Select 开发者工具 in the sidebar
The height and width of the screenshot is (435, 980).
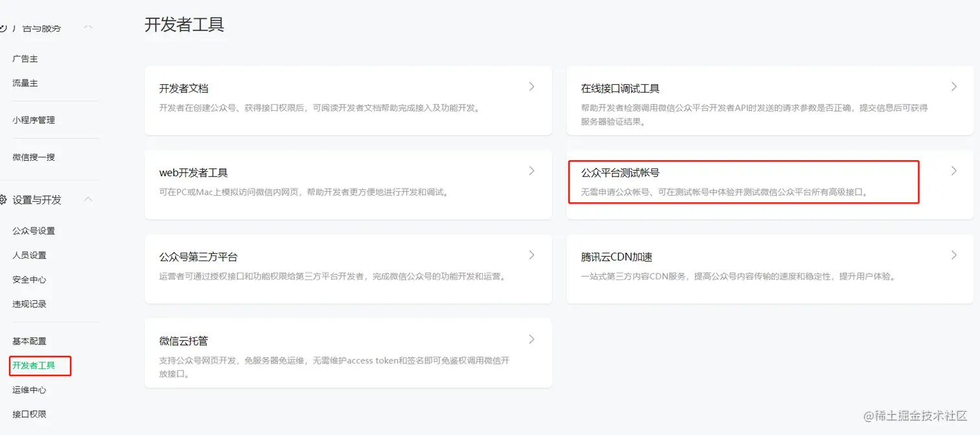pyautogui.click(x=34, y=366)
